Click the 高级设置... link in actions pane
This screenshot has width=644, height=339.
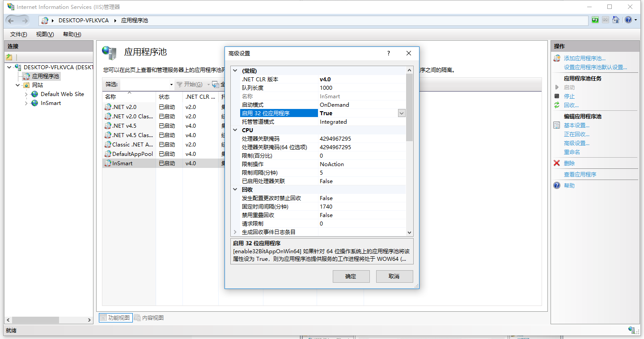pyautogui.click(x=576, y=143)
